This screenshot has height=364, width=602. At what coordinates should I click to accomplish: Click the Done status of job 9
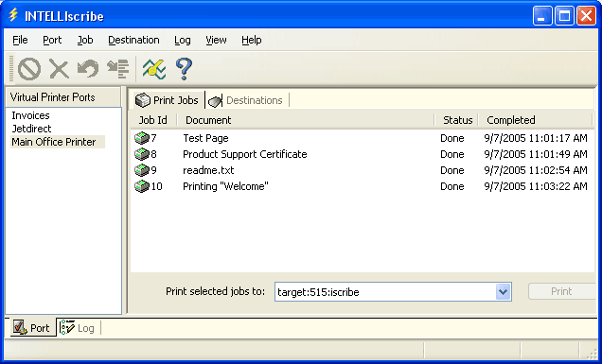pos(451,170)
